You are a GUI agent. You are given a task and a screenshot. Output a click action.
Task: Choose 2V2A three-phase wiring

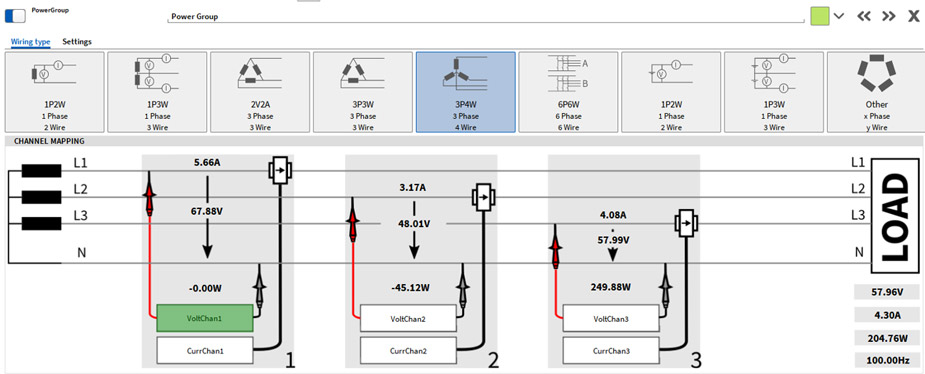(260, 92)
